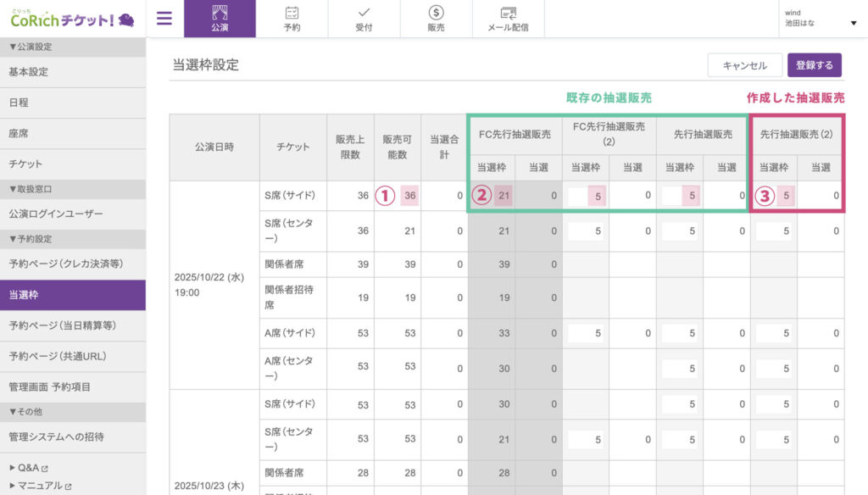The image size is (868, 495).
Task: Open the メール配信 mail icon tab
Action: pyautogui.click(x=508, y=19)
